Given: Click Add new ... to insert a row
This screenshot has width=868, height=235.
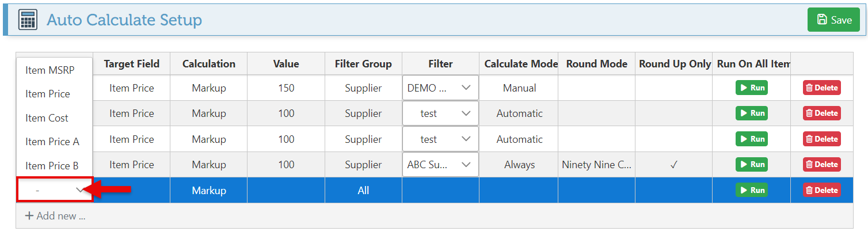Looking at the screenshot, I should click(x=55, y=217).
